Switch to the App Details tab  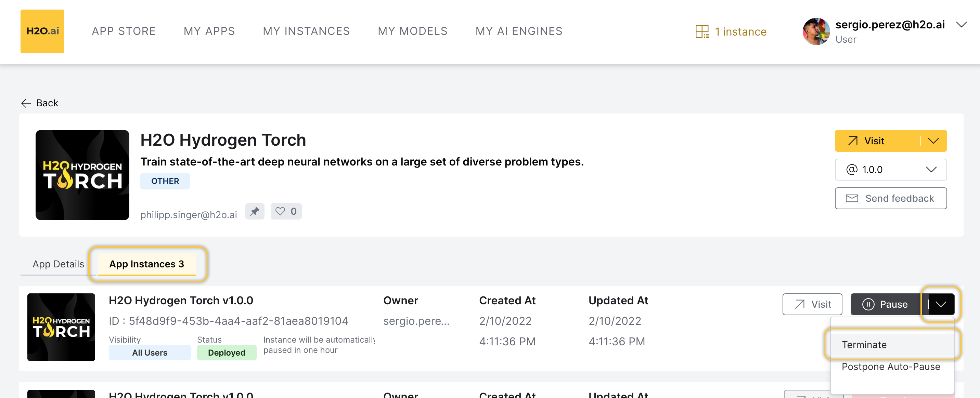58,264
